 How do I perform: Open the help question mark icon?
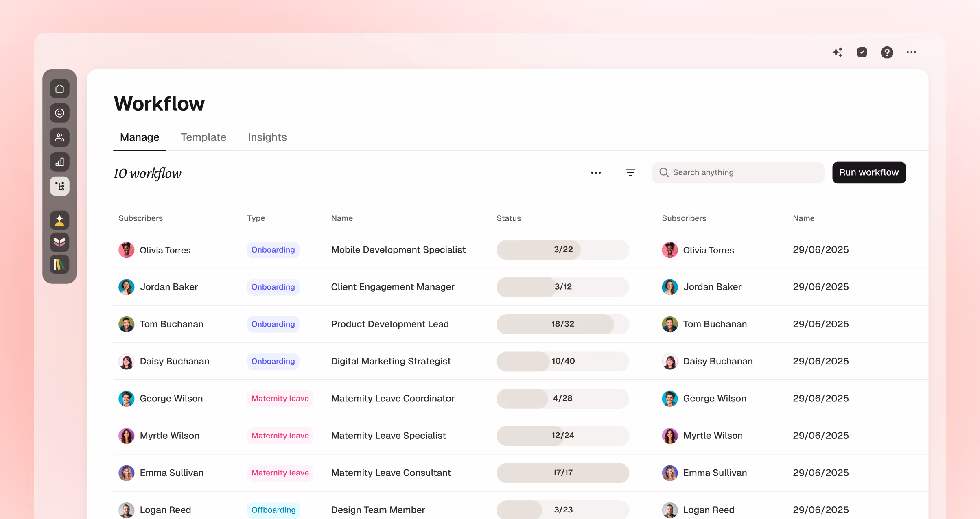pyautogui.click(x=887, y=52)
